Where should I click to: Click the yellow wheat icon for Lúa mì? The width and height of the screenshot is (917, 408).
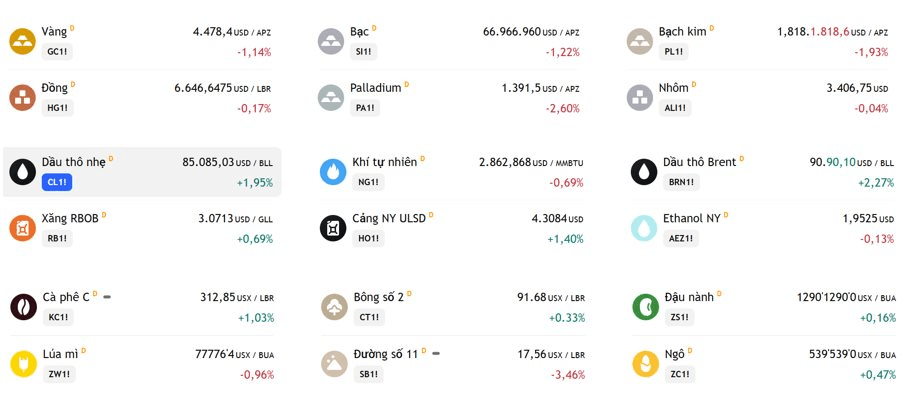pos(23,364)
